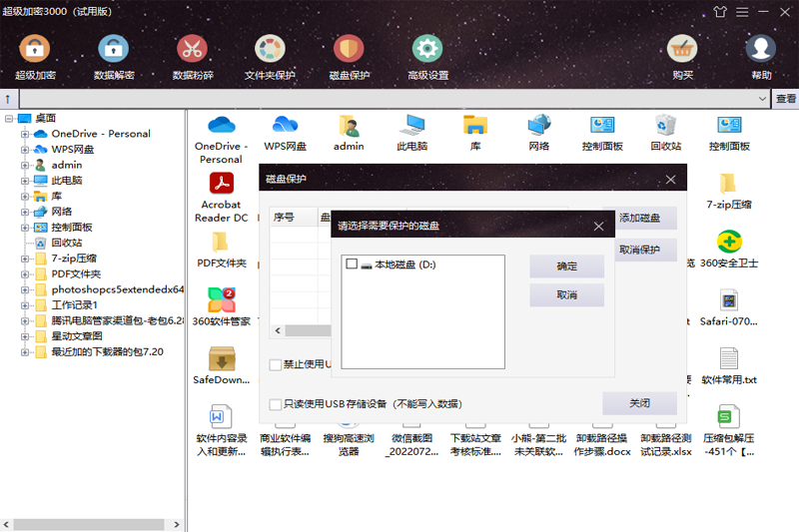Image resolution: width=799 pixels, height=532 pixels.
Task: Expand 控制面板 tree node
Action: point(24,228)
